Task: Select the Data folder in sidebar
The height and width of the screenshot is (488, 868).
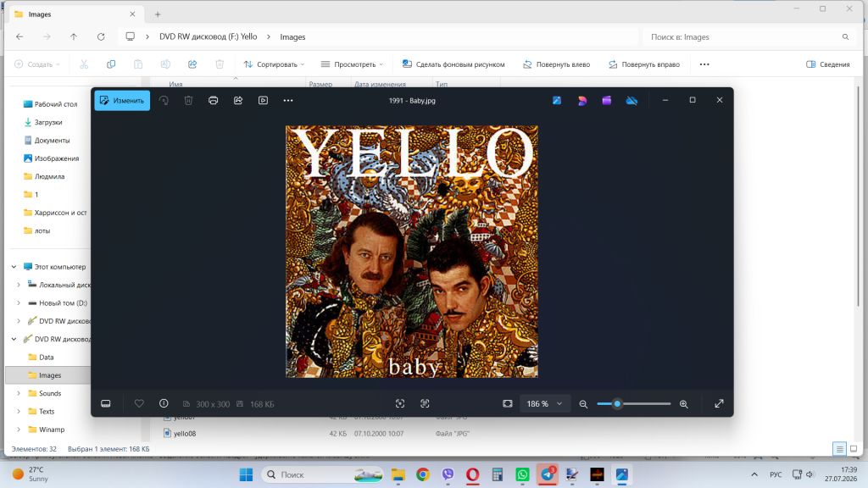Action: 47,357
